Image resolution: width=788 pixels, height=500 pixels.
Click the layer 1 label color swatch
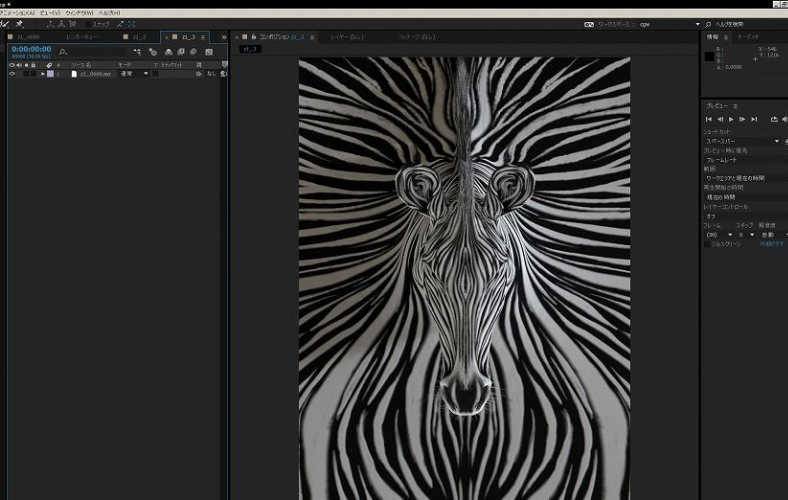tap(50, 74)
